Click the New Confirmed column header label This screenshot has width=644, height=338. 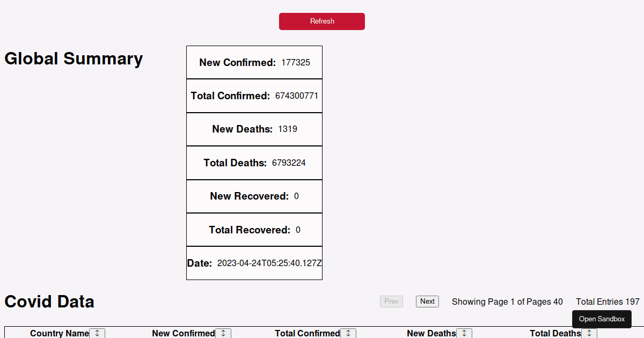coord(183,333)
